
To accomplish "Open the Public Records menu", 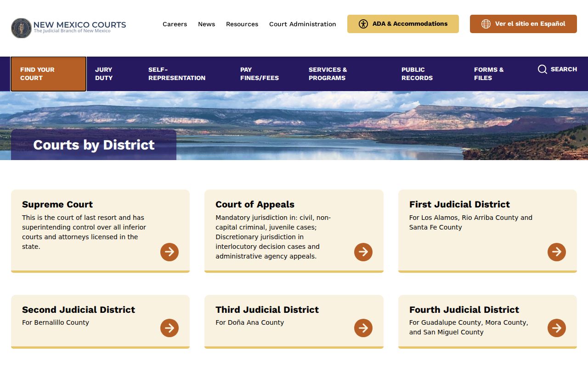I will 417,74.
